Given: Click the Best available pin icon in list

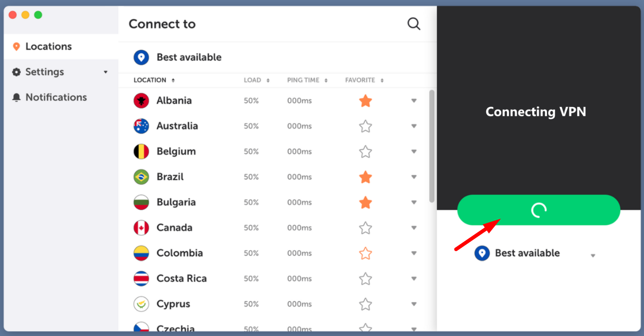Looking at the screenshot, I should click(x=141, y=58).
